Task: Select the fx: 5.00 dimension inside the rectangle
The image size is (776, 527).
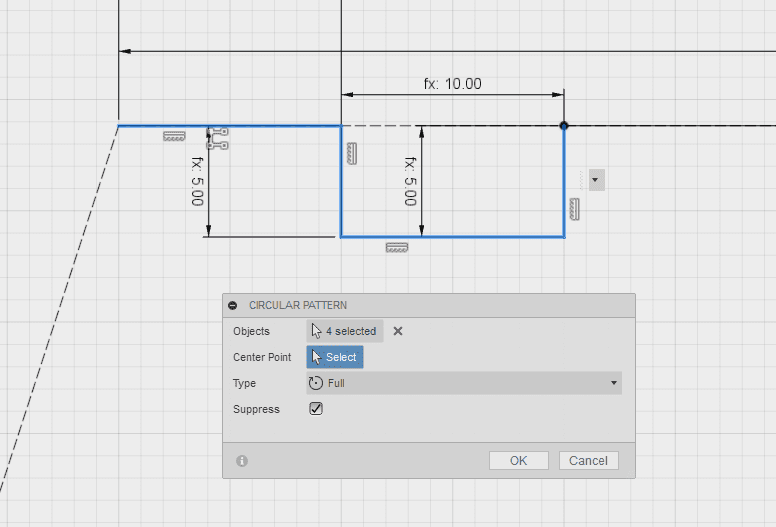Action: (x=410, y=181)
